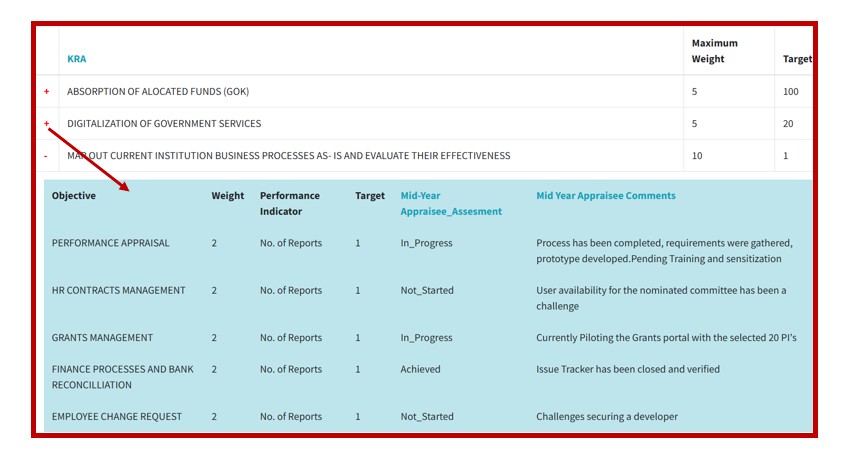Collapse the Map Out Current Institution row

click(46, 156)
